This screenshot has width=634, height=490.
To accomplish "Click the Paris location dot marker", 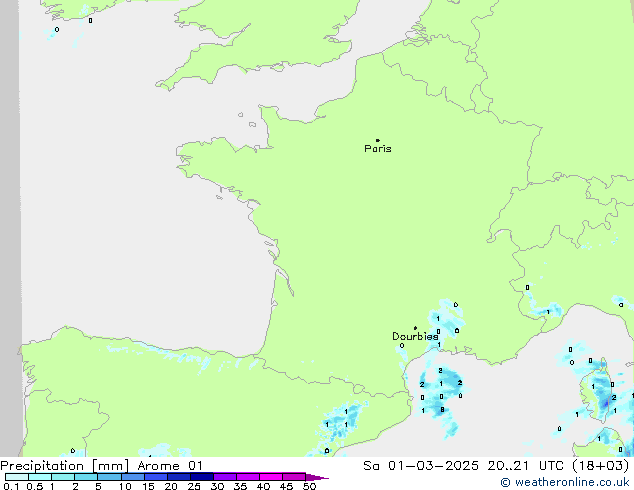I will pos(377,140).
